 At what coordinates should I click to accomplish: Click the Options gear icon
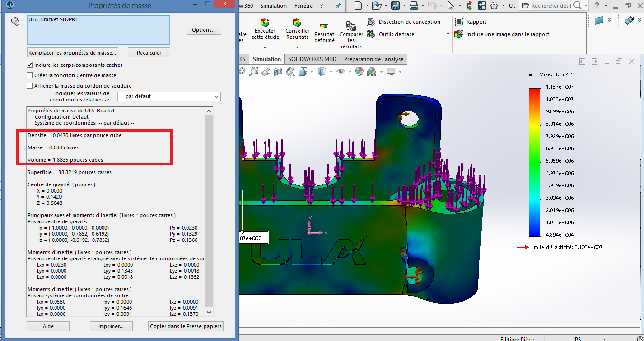pyautogui.click(x=494, y=6)
